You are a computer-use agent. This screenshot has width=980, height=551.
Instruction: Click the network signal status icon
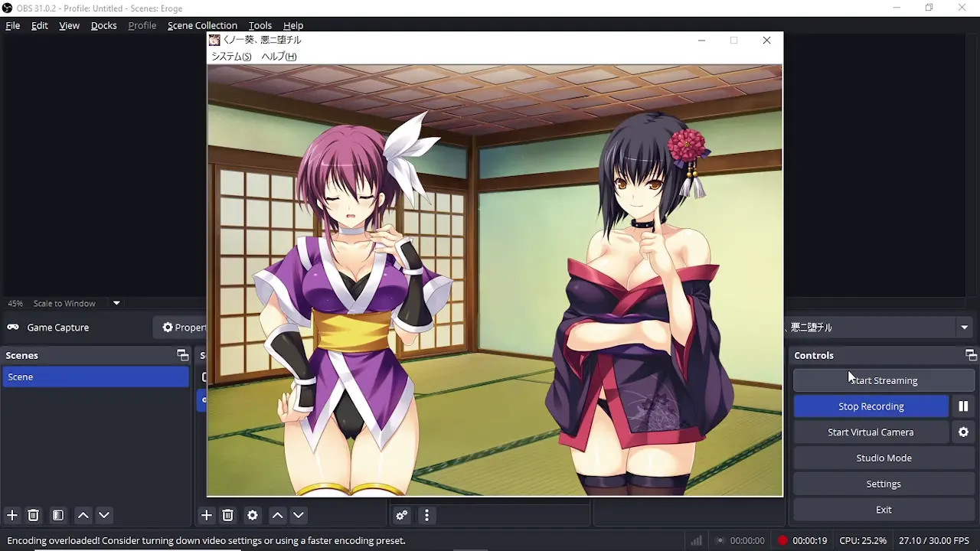point(696,540)
